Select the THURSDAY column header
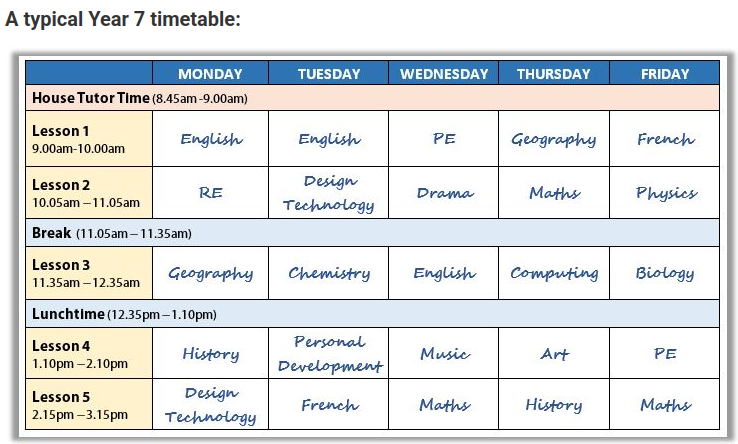This screenshot has height=444, width=738. coord(553,74)
